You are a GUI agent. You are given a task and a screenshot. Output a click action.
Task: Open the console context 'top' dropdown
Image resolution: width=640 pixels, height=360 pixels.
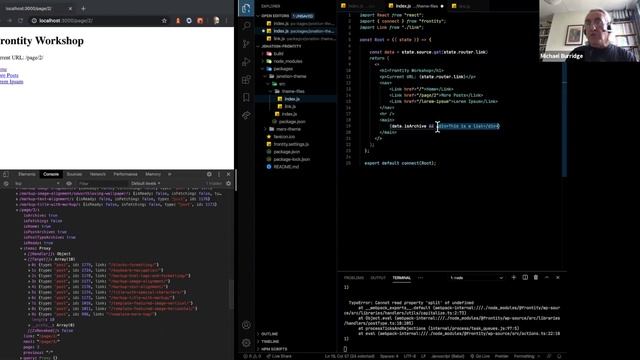click(37, 184)
